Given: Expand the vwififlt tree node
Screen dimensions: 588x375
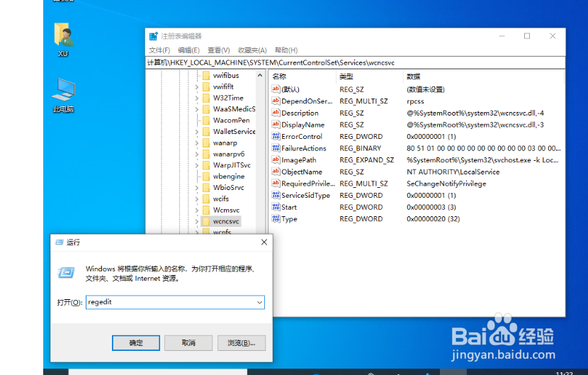Looking at the screenshot, I should pos(197,86).
